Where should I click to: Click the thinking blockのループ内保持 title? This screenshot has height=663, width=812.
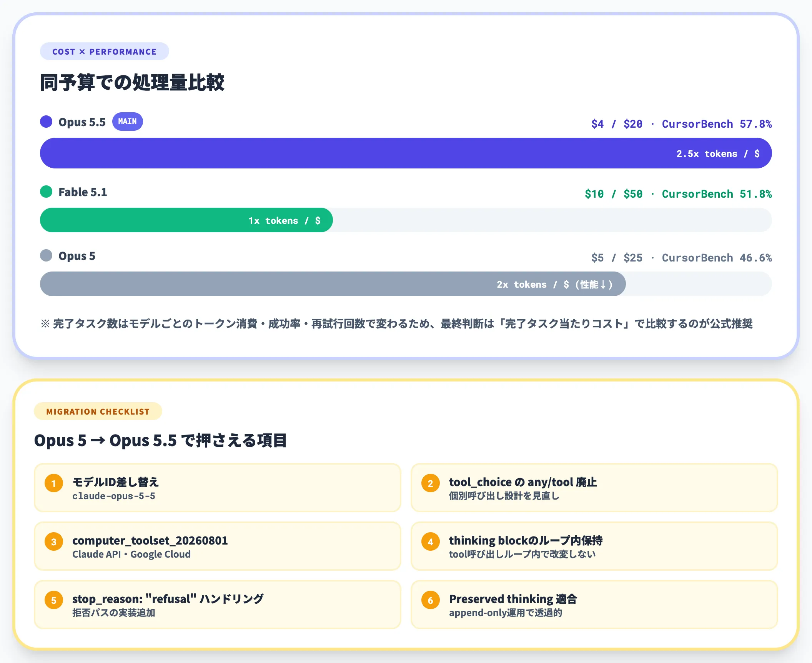coord(526,540)
